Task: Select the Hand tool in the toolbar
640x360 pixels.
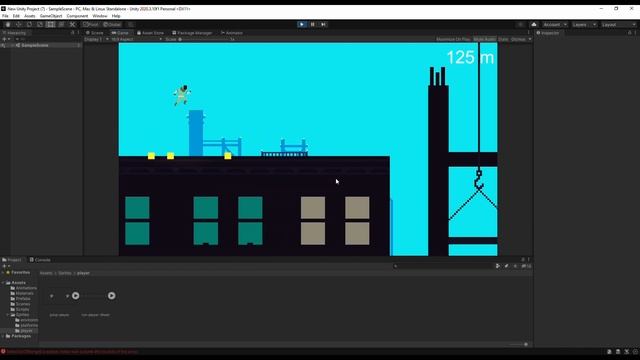Action: (8, 24)
